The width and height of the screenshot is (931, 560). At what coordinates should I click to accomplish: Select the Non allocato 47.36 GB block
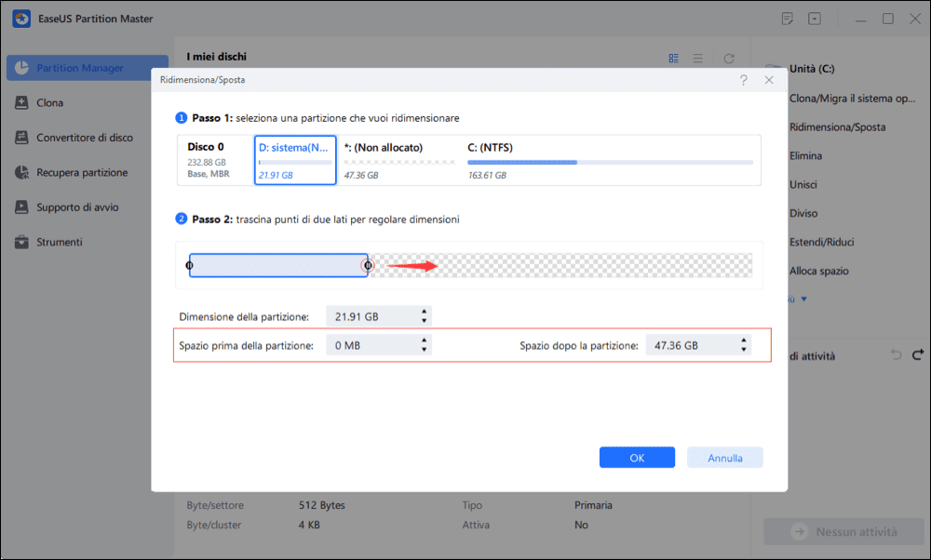click(x=399, y=160)
